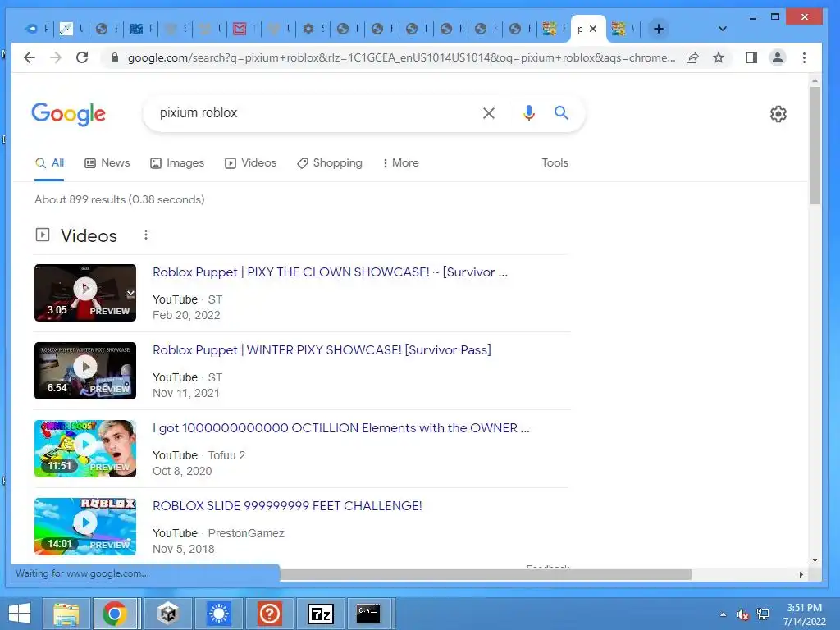Open orange help question mark app
The width and height of the screenshot is (840, 630).
[269, 614]
